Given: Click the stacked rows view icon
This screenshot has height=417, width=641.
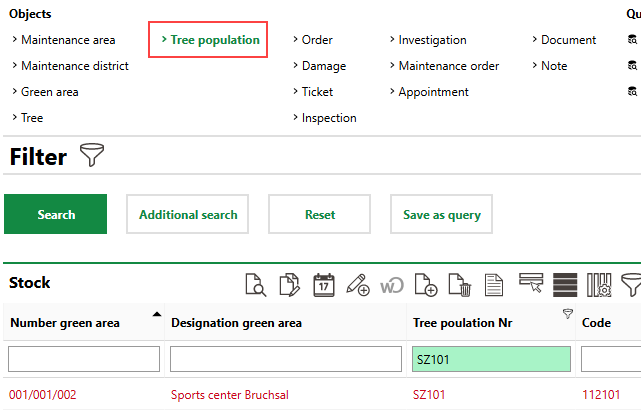Looking at the screenshot, I should pos(565,285).
